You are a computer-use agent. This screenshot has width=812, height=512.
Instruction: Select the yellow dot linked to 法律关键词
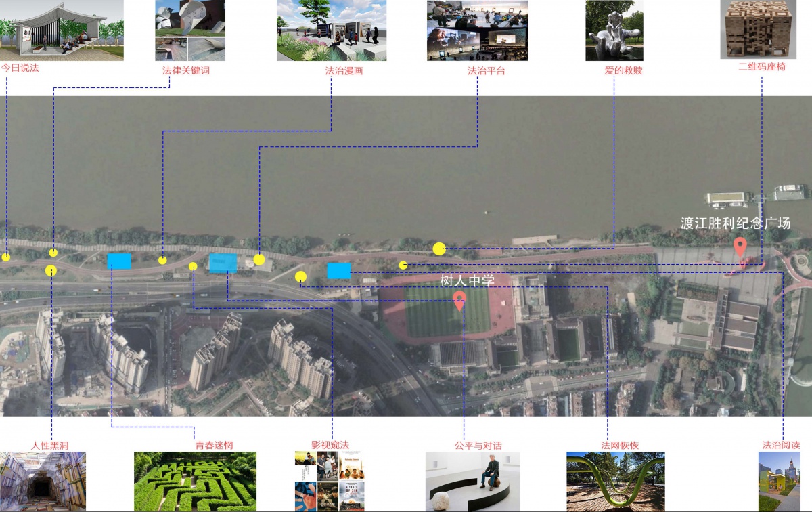tap(53, 253)
